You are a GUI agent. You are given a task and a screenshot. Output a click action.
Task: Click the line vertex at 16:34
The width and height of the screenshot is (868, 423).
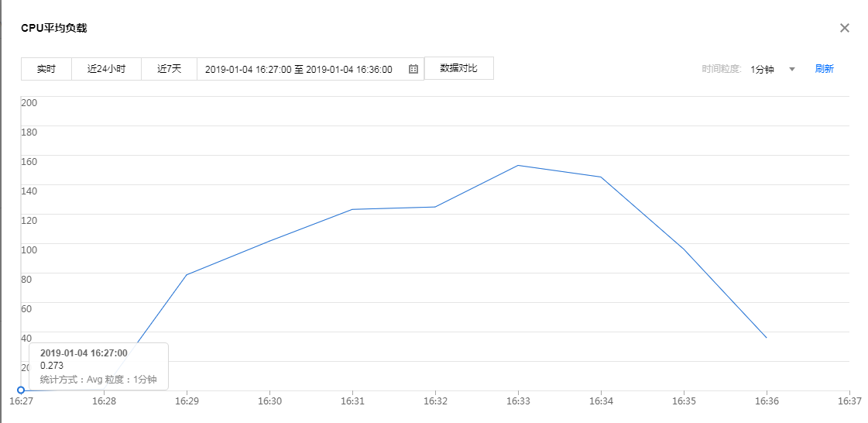601,177
